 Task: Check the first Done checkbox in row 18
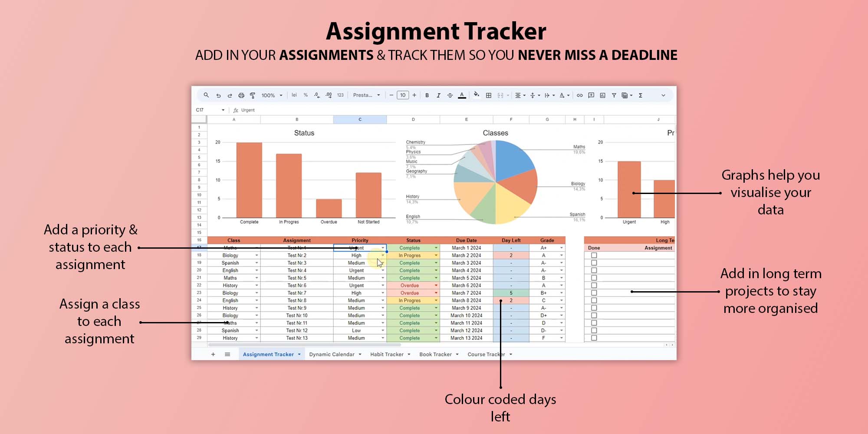[x=594, y=256]
